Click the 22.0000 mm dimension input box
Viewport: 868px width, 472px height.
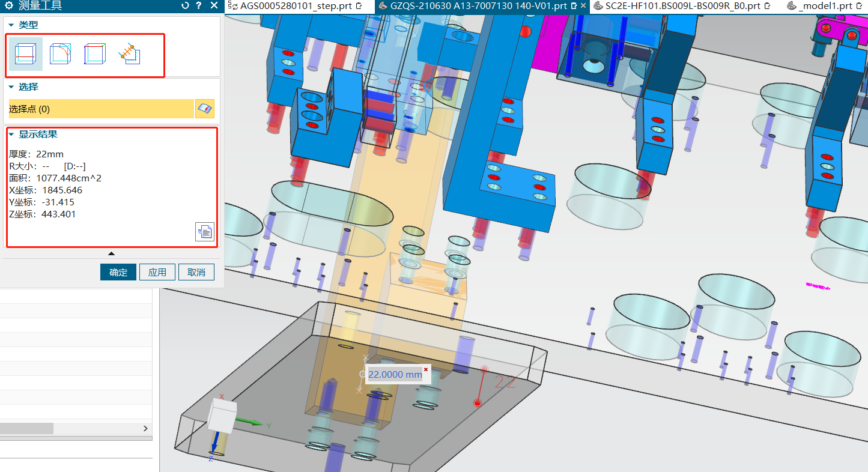click(x=395, y=374)
